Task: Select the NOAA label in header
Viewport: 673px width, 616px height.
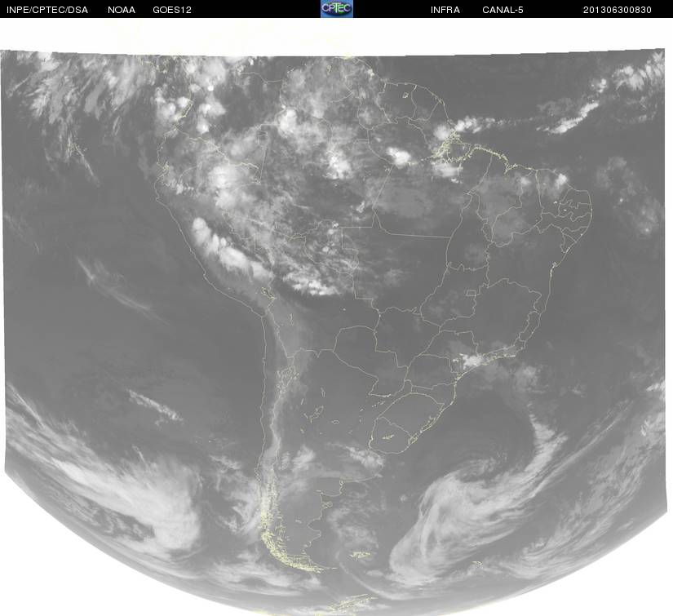Action: pyautogui.click(x=122, y=10)
